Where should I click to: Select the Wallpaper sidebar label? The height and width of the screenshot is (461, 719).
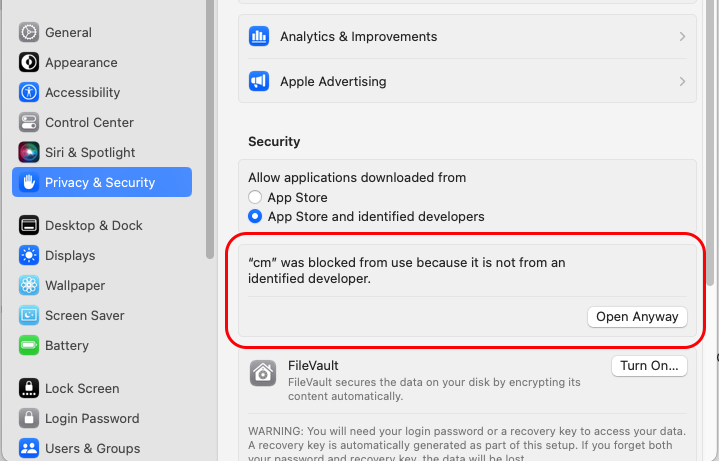75,285
